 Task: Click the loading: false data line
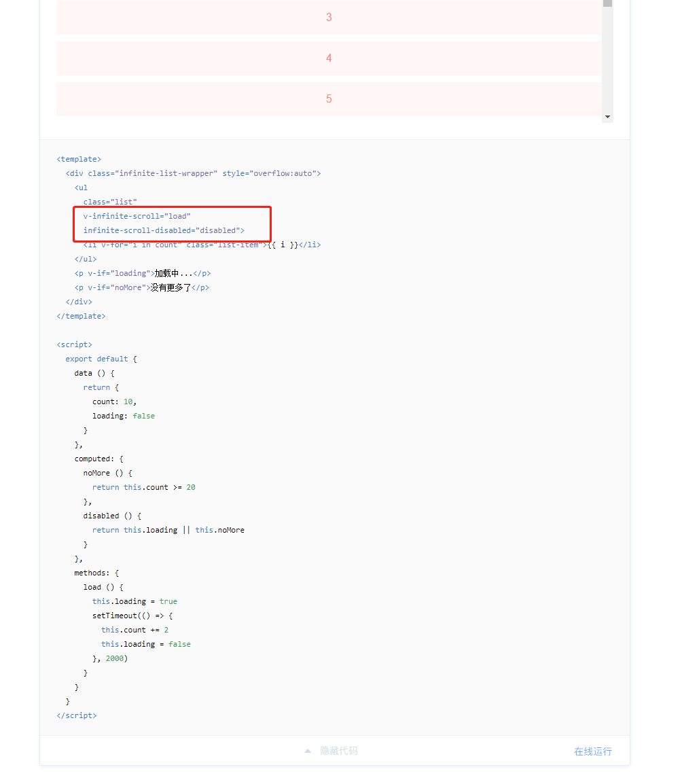[124, 416]
